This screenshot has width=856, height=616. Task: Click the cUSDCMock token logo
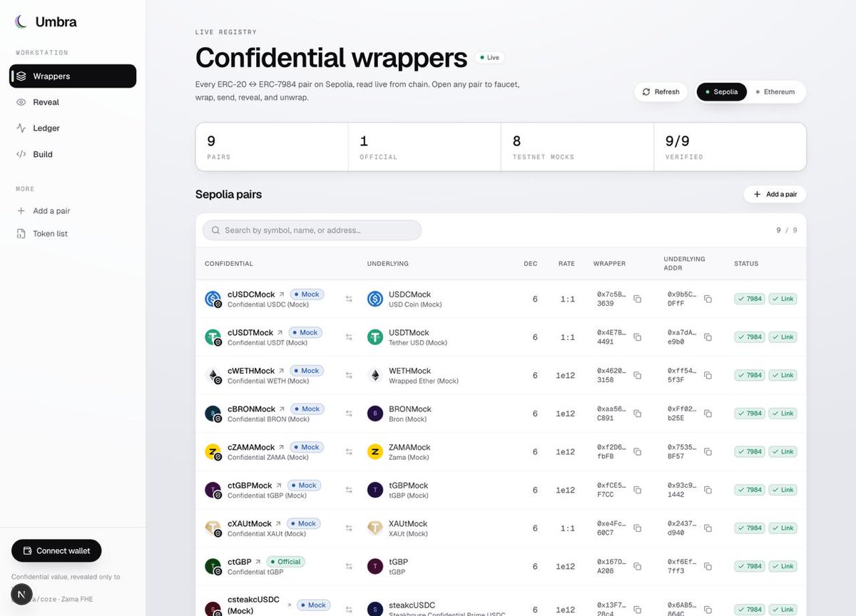click(x=213, y=299)
